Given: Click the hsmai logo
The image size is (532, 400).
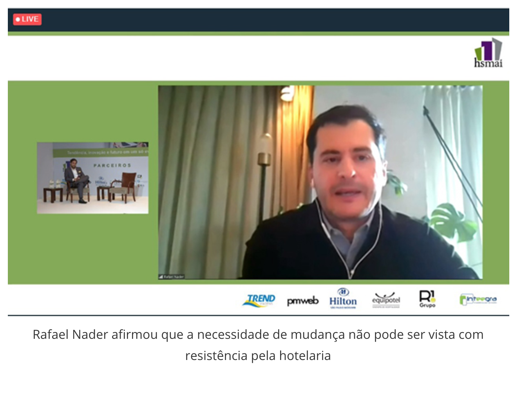Looking at the screenshot, I should tap(488, 53).
